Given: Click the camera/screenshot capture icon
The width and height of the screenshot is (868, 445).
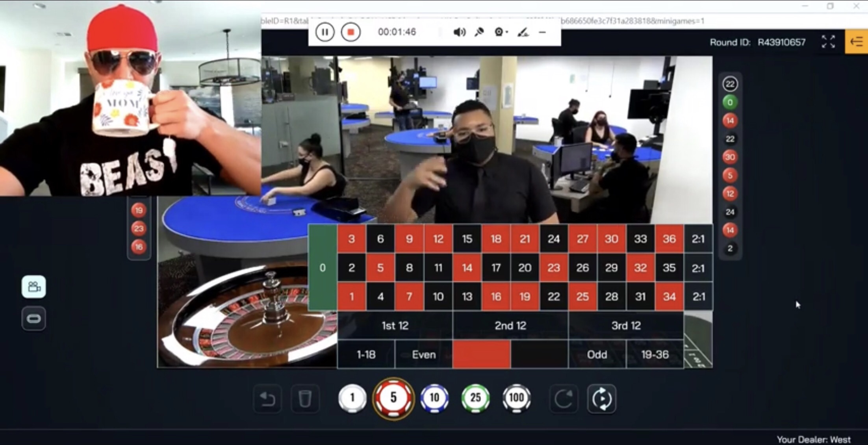Looking at the screenshot, I should pyautogui.click(x=34, y=287).
